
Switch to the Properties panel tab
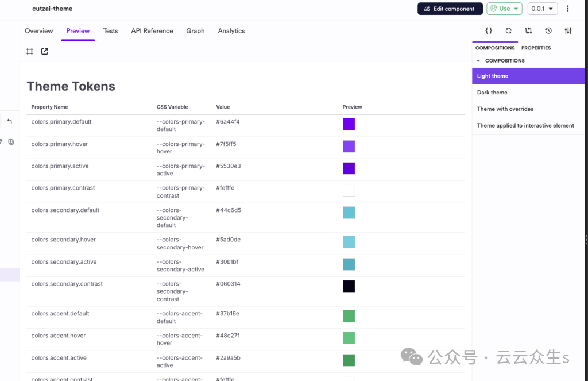point(536,48)
